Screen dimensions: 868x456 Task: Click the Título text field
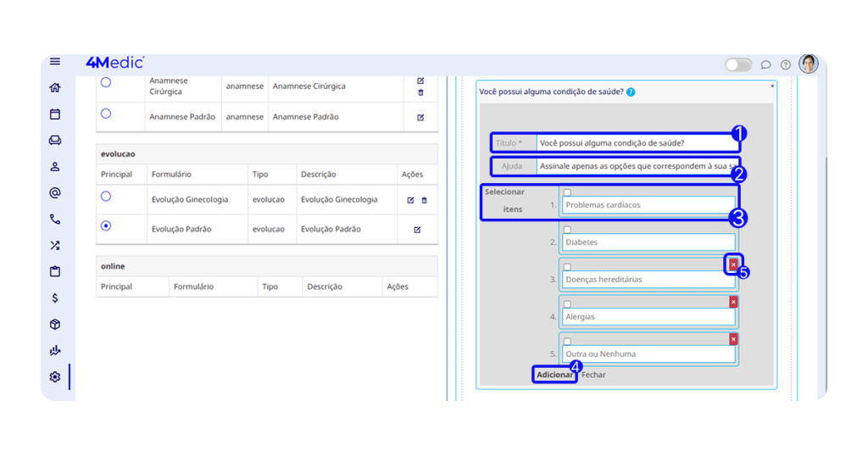click(x=634, y=143)
